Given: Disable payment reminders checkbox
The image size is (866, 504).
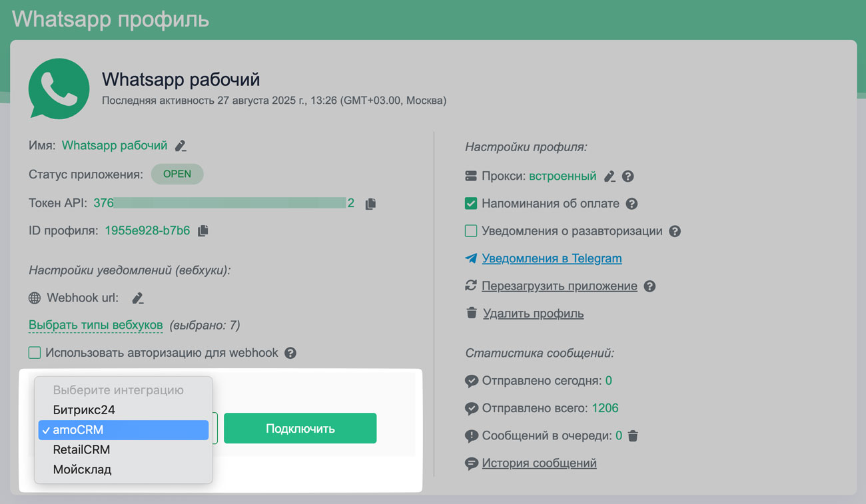Looking at the screenshot, I should [x=471, y=203].
